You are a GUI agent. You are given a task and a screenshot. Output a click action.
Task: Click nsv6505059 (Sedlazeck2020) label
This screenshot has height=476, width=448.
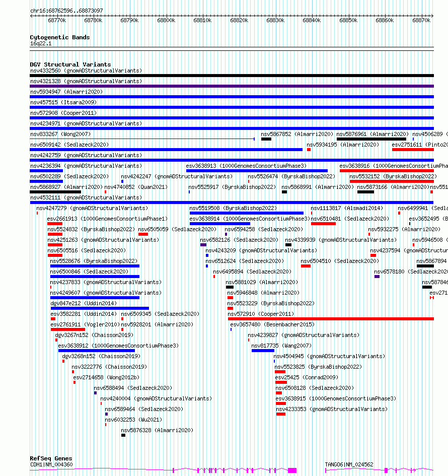tap(178, 230)
